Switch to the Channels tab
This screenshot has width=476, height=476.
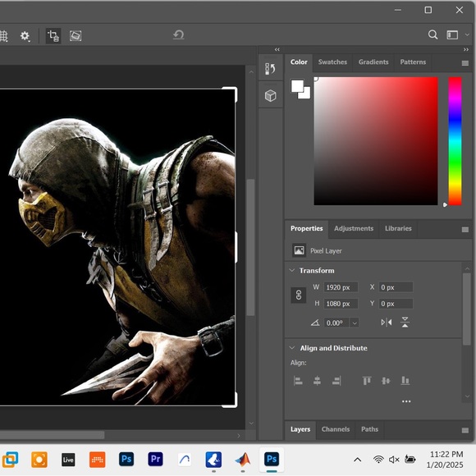tap(336, 429)
